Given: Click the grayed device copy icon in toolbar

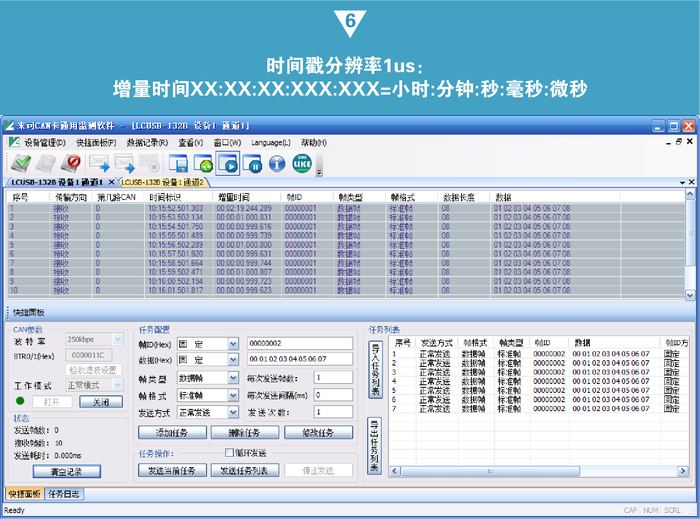Looking at the screenshot, I should point(46,163).
